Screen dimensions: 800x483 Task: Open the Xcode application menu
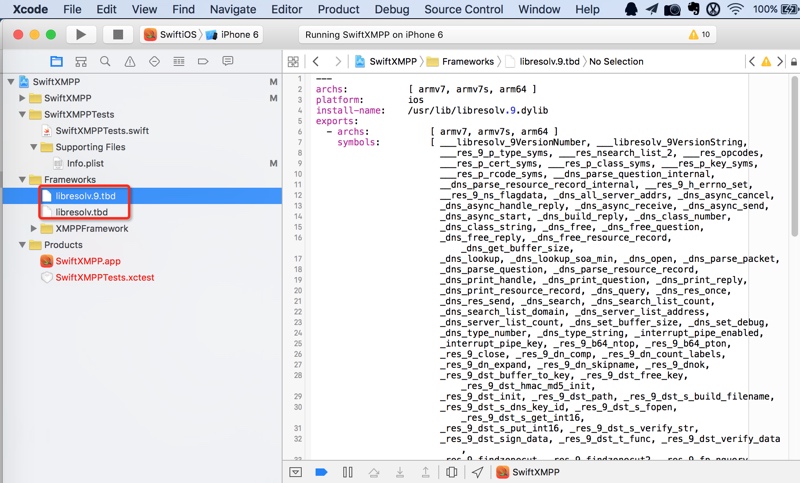point(30,9)
